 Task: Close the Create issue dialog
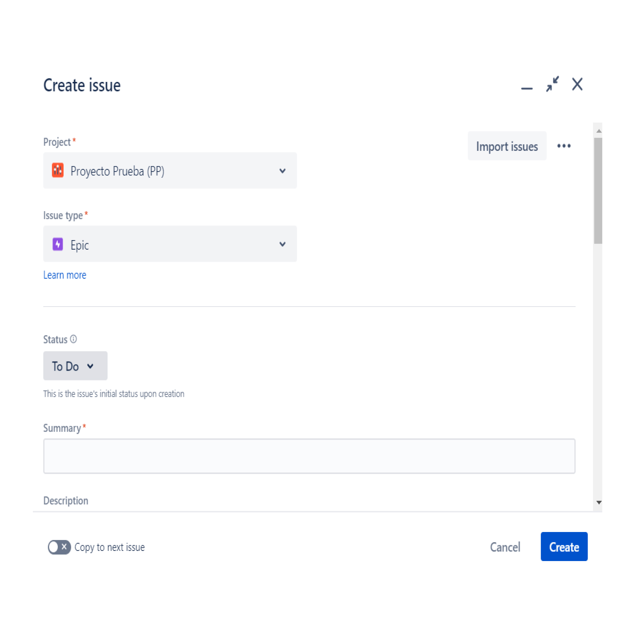[577, 84]
